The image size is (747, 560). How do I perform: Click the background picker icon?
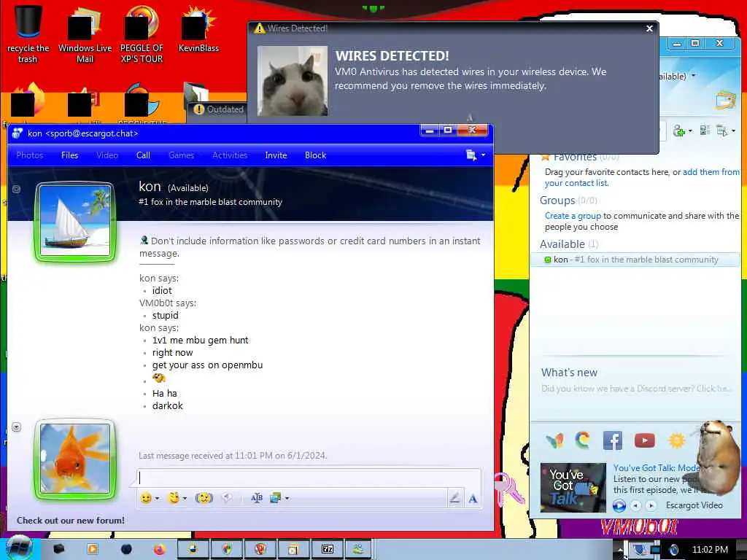(x=275, y=498)
